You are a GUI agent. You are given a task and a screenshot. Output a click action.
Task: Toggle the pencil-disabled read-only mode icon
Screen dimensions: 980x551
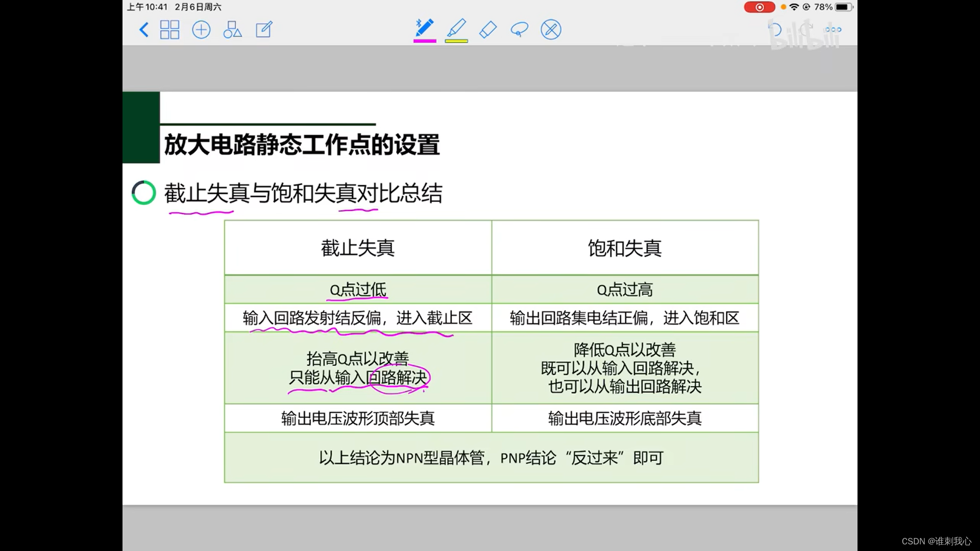point(551,30)
